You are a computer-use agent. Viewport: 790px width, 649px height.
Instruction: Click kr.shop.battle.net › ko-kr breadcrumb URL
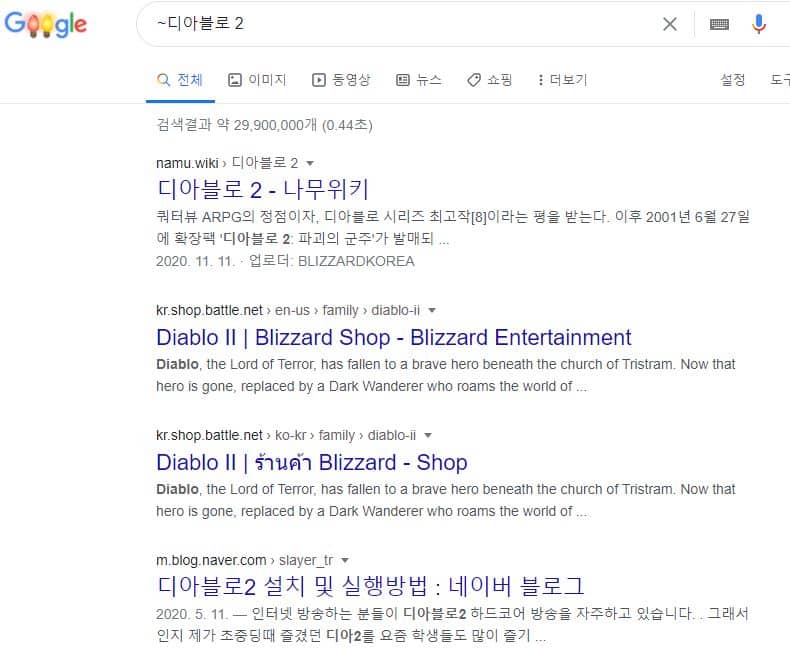pos(286,435)
